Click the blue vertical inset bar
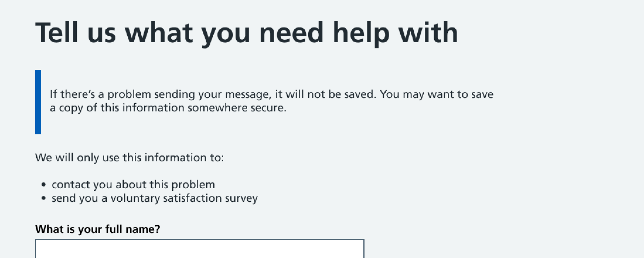Screen dimensions: 644x258 [x=38, y=102]
